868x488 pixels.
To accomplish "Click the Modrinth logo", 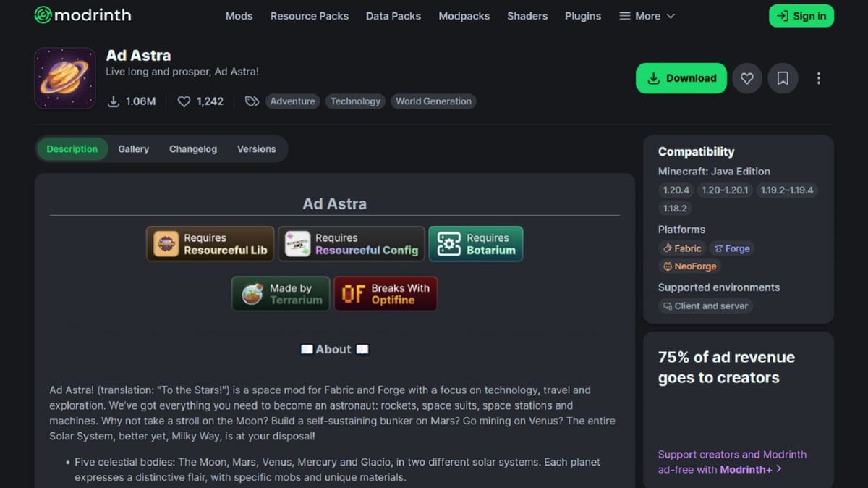I will click(x=82, y=14).
